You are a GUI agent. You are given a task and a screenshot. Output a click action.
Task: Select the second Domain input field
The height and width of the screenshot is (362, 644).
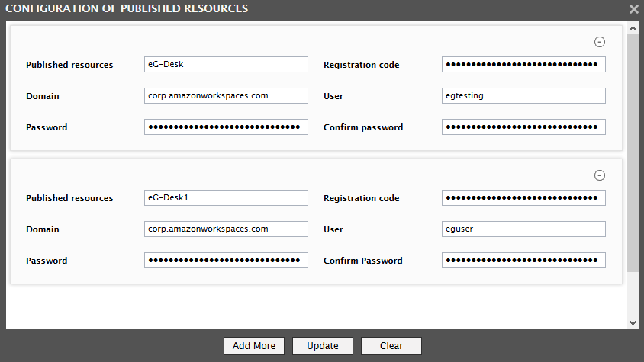tap(226, 229)
